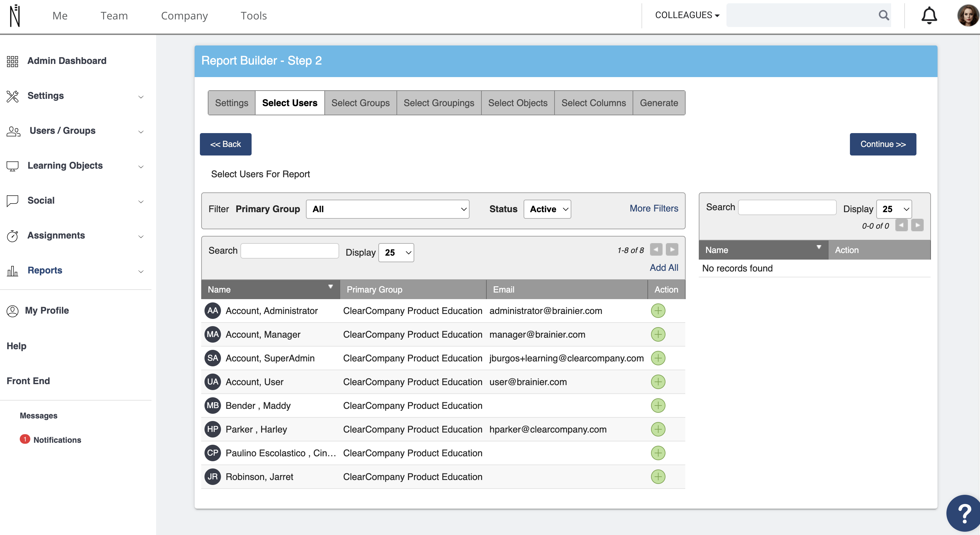Click the Reports bar chart icon
This screenshot has height=535, width=980.
point(13,271)
